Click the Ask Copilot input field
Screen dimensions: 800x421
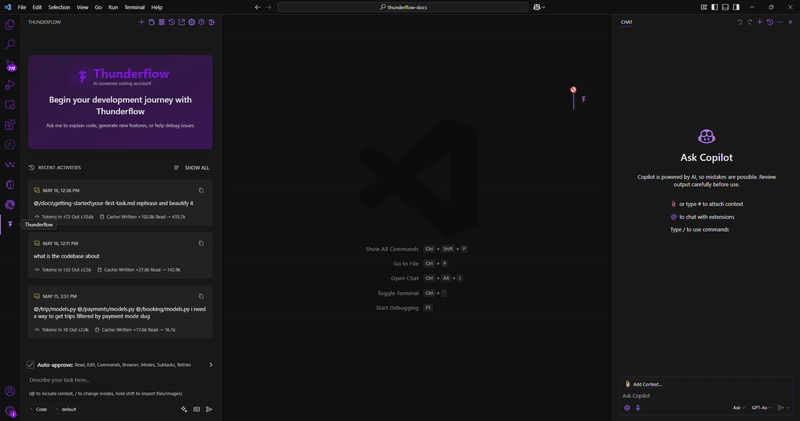pyautogui.click(x=707, y=395)
